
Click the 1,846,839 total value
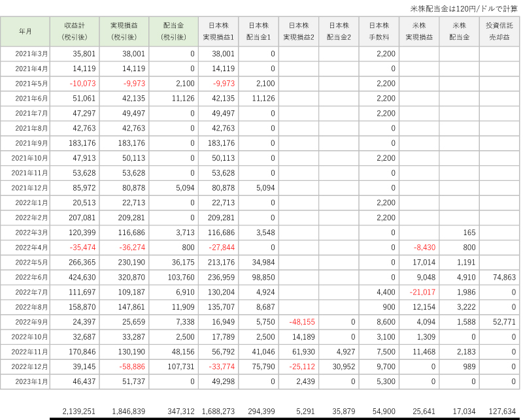pos(128,412)
